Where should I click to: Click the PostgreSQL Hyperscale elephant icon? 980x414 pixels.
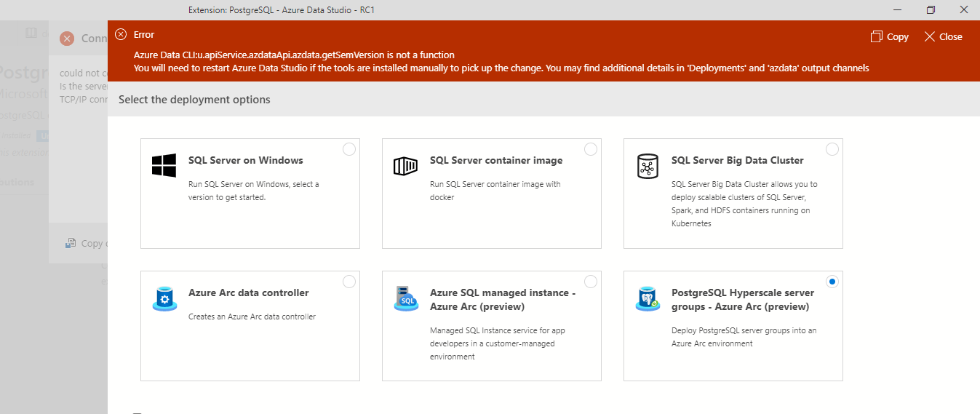(648, 298)
